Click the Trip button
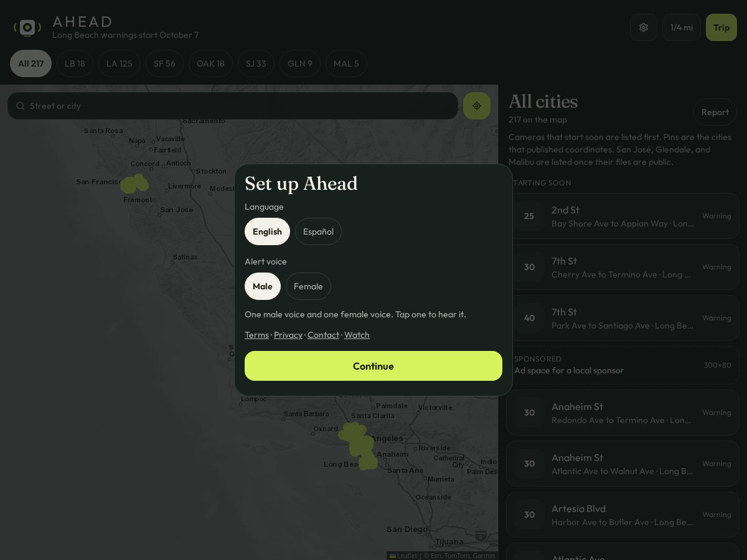Image resolution: width=747 pixels, height=560 pixels. pyautogui.click(x=721, y=27)
